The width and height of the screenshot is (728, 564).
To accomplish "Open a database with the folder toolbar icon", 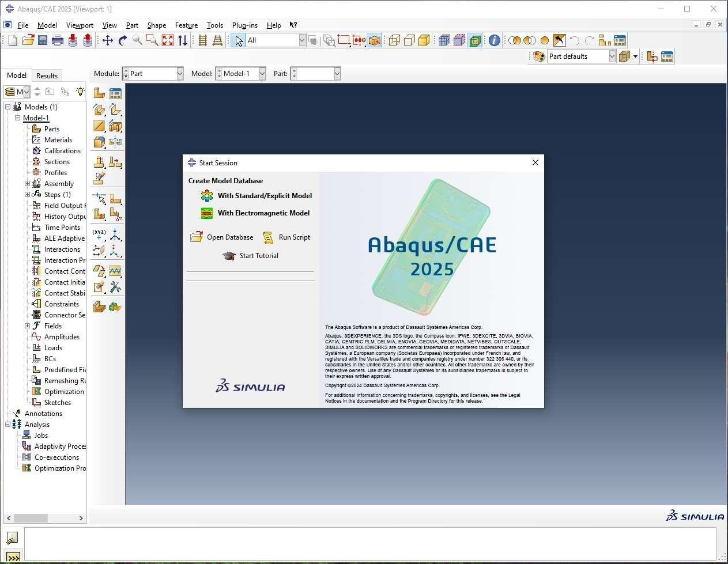I will [28, 40].
